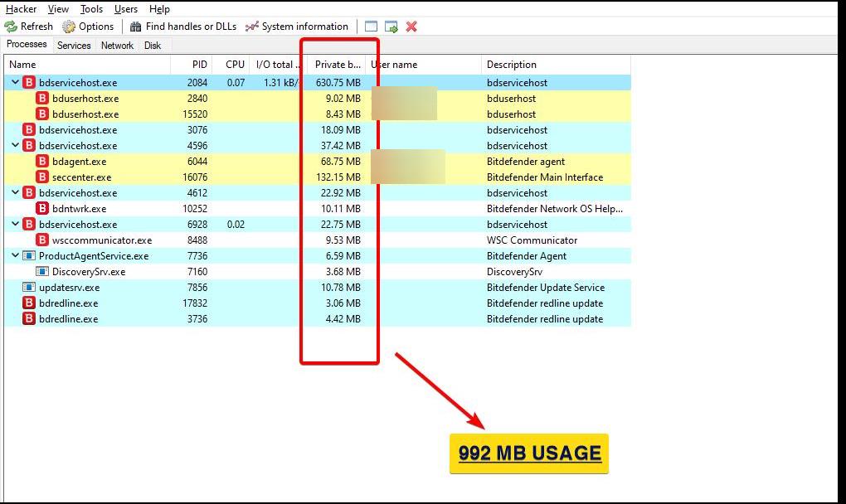Click the find window toolbar icon
The image size is (846, 504).
[372, 27]
